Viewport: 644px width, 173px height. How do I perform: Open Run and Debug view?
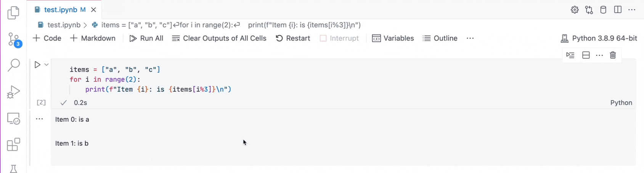13,92
